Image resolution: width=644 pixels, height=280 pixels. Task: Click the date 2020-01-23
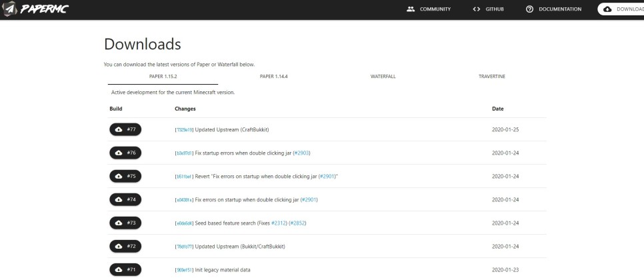tap(505, 270)
